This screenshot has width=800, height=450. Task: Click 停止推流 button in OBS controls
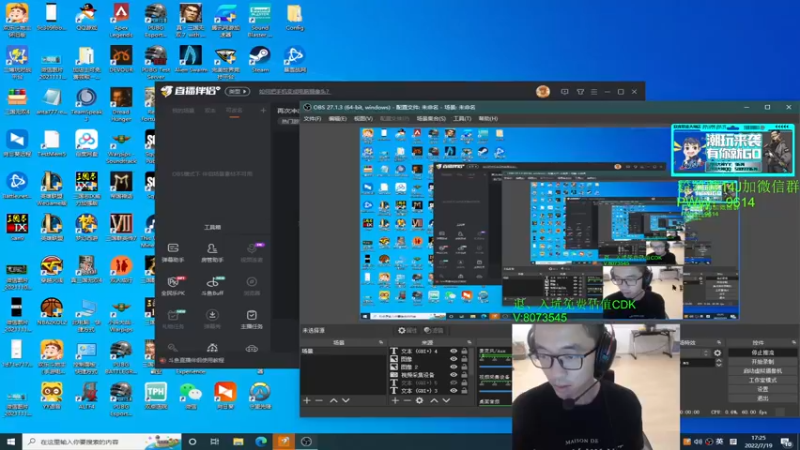click(x=762, y=353)
